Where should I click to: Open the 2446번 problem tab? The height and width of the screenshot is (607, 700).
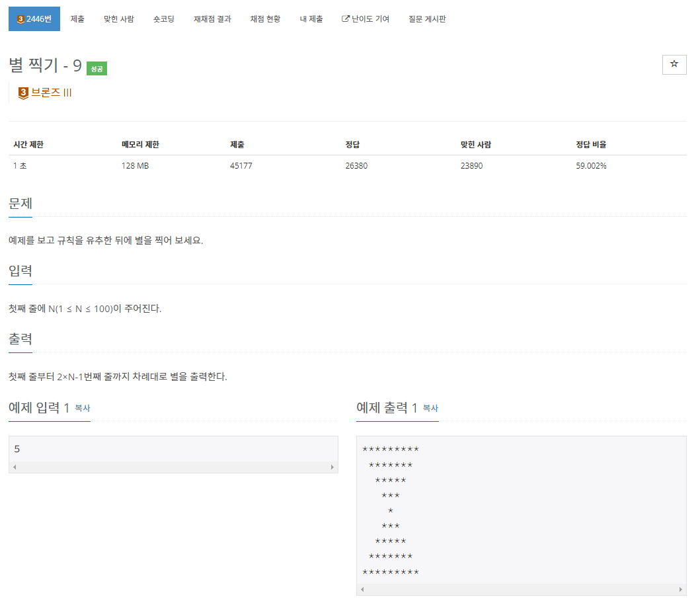tap(34, 19)
